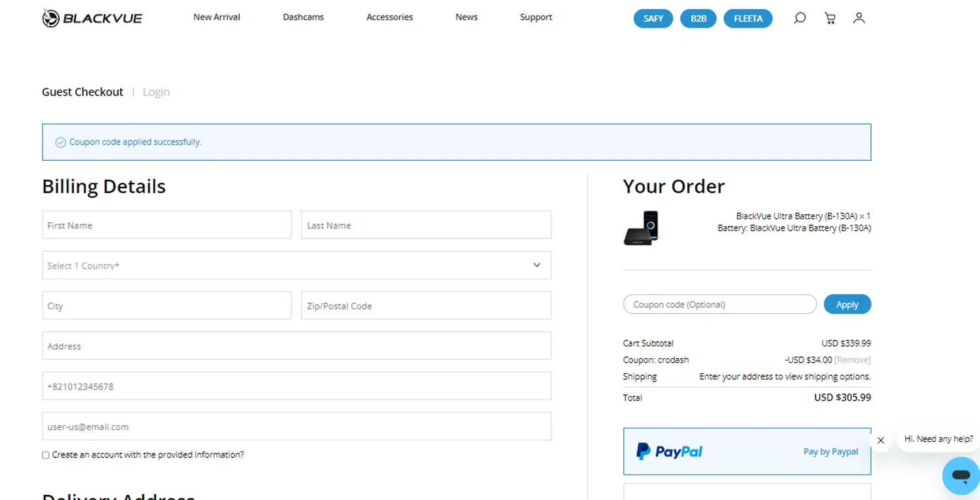Switch to the Login tab
Viewport: 980px width, 500px height.
156,92
